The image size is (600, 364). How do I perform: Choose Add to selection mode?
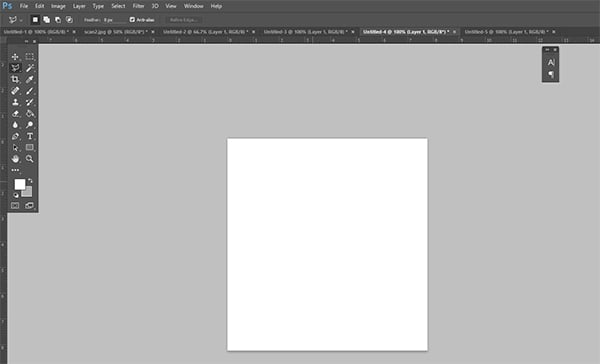coord(46,20)
